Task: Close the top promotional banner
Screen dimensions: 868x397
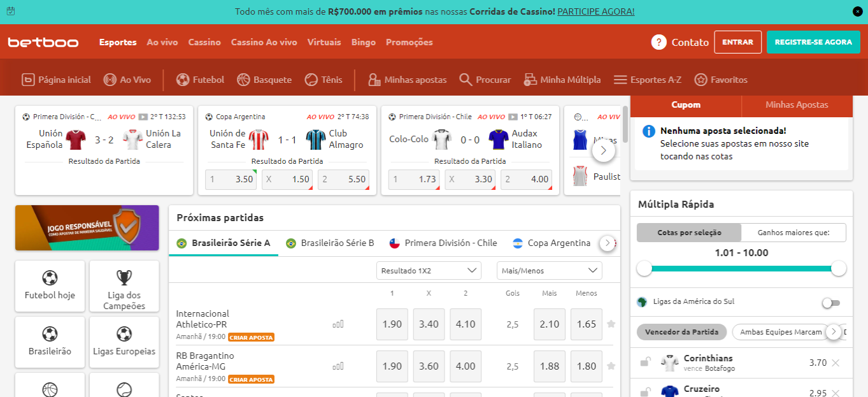Action: 857,11
